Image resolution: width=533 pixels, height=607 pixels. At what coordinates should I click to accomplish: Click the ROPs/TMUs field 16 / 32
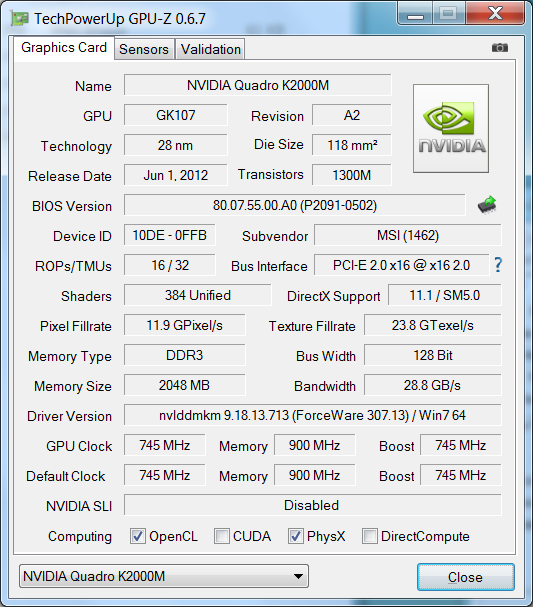tap(170, 265)
